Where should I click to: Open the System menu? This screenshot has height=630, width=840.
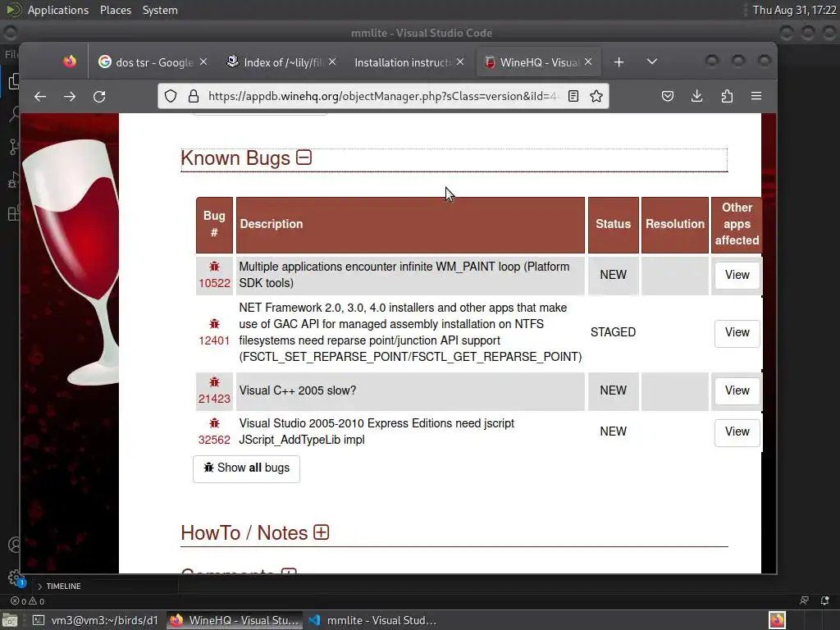160,10
